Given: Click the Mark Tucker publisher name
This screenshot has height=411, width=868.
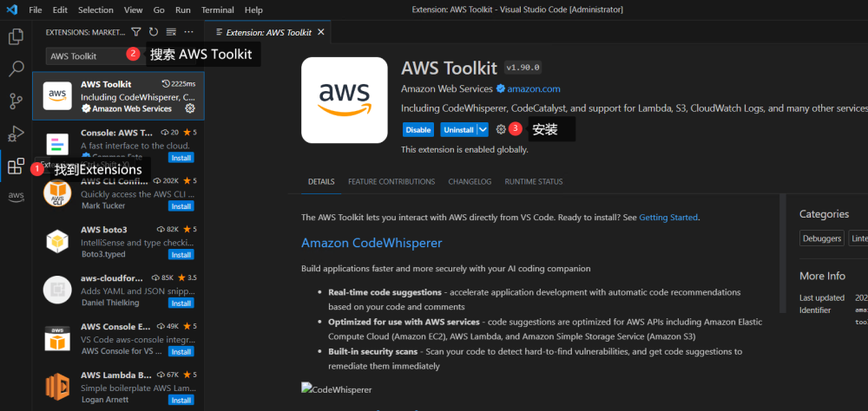Looking at the screenshot, I should (x=103, y=205).
